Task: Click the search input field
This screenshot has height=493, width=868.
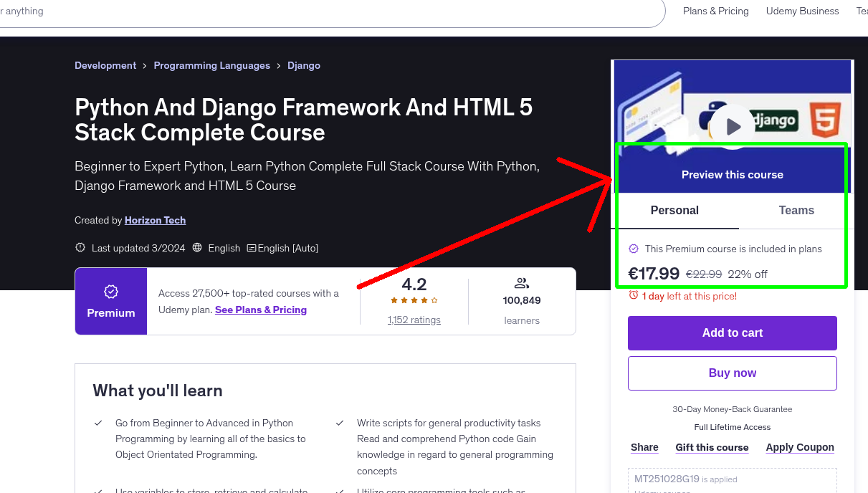Action: click(x=287, y=11)
